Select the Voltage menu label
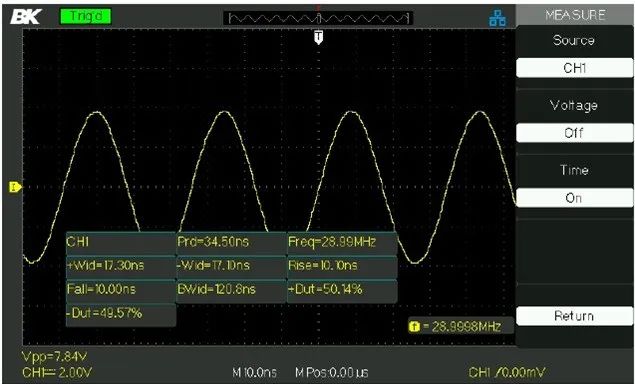This screenshot has height=384, width=635. pos(574,106)
